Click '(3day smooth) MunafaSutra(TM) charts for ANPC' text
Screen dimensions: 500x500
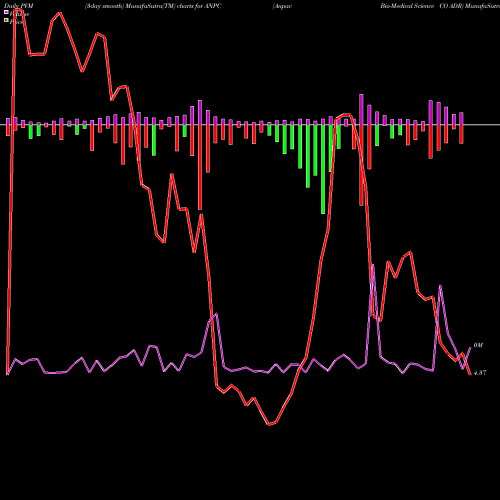(x=153, y=6)
